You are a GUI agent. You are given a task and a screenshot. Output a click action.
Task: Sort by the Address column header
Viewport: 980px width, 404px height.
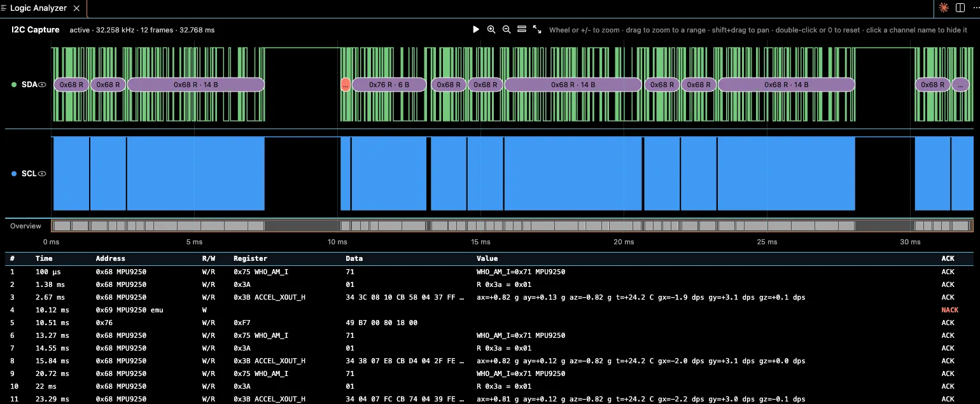(x=111, y=259)
